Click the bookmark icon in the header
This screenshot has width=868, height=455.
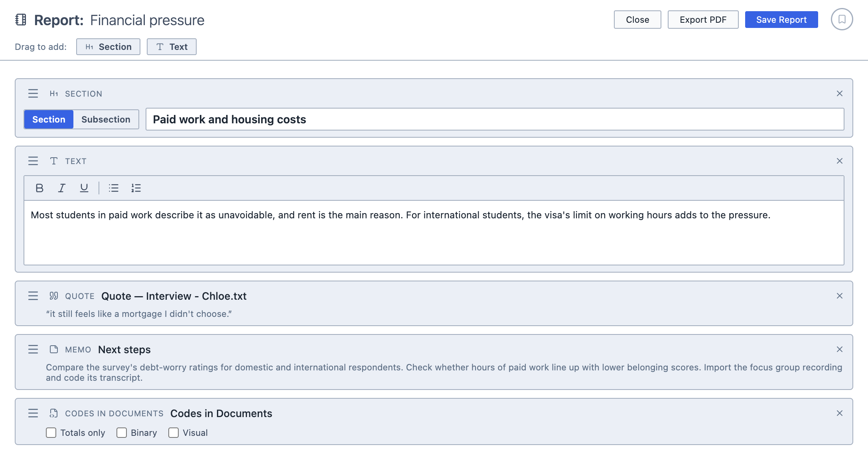click(x=842, y=19)
